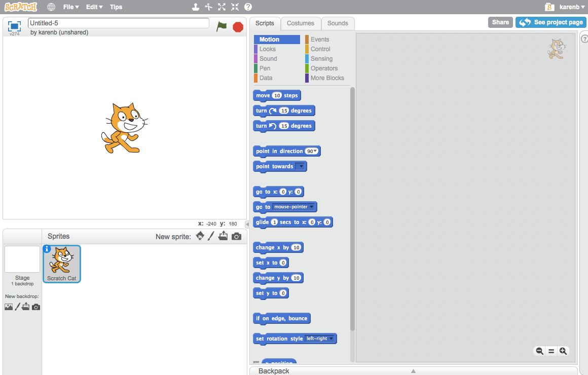Click the Scratch logo

[21, 7]
